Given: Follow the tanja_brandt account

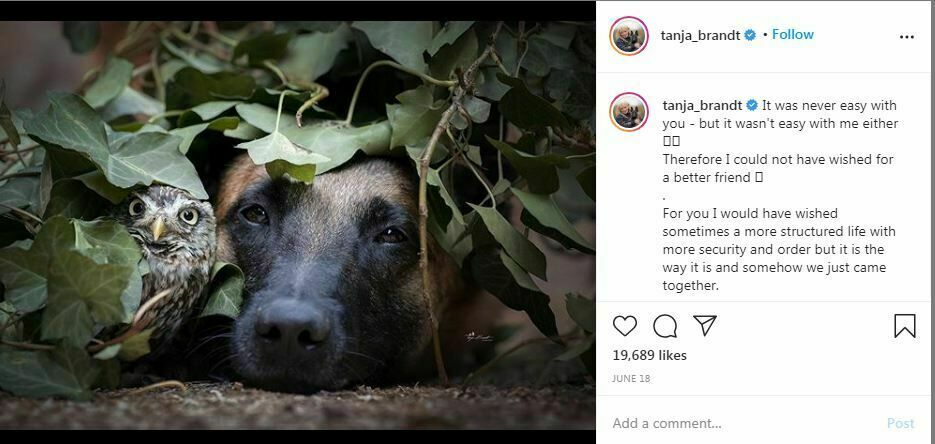Looking at the screenshot, I should click(x=793, y=34).
